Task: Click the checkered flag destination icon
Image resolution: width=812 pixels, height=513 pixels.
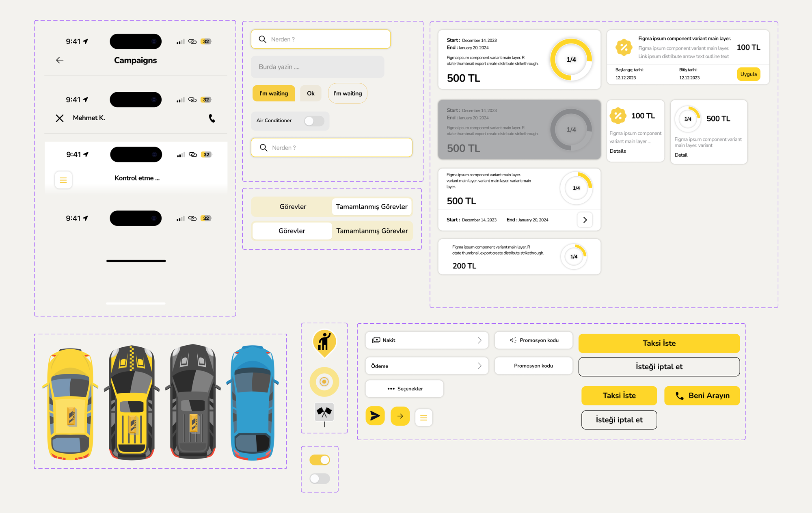Action: pos(324,411)
